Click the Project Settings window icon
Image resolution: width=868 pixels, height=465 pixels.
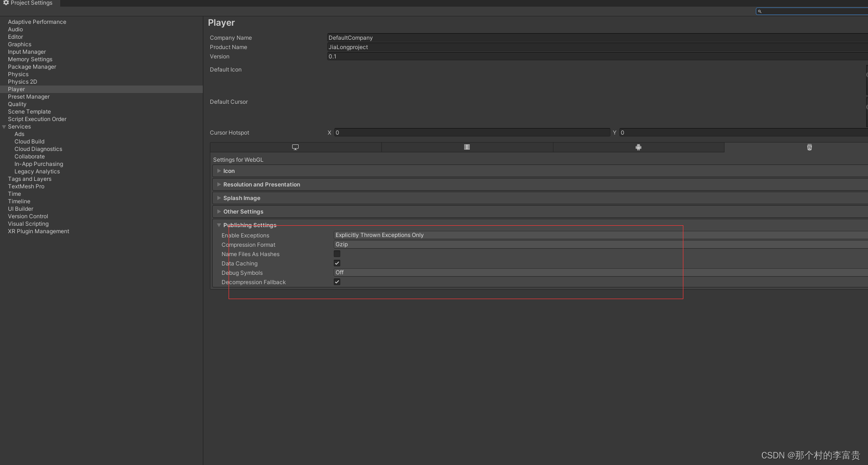pos(6,3)
